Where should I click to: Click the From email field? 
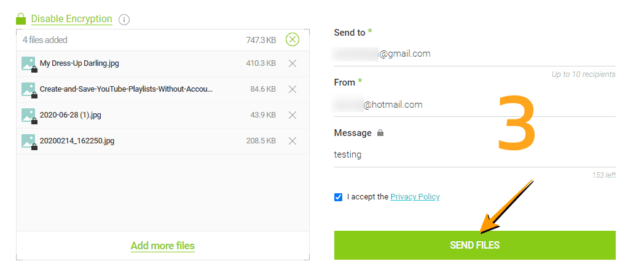(x=473, y=105)
